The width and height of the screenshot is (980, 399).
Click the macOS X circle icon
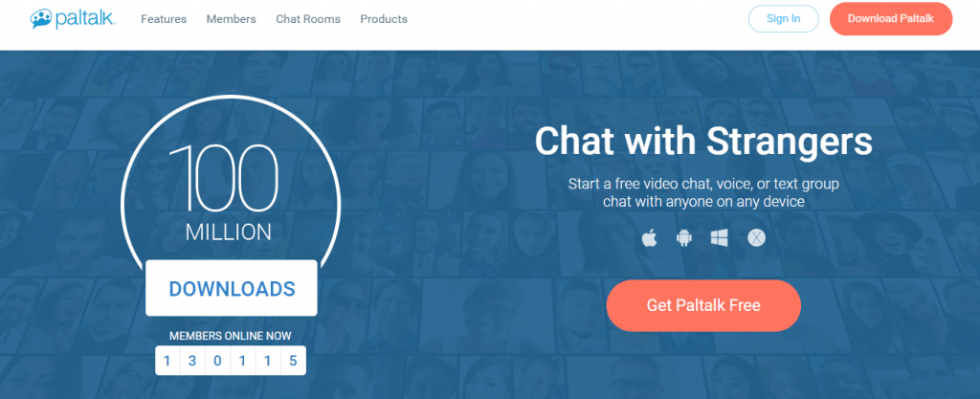756,238
